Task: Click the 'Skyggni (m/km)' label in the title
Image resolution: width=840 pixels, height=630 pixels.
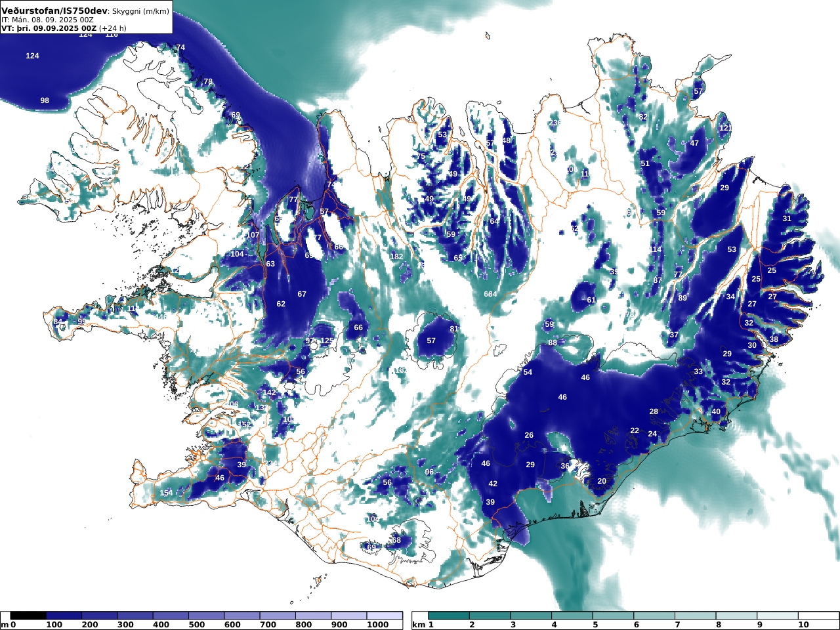Action: click(x=140, y=12)
